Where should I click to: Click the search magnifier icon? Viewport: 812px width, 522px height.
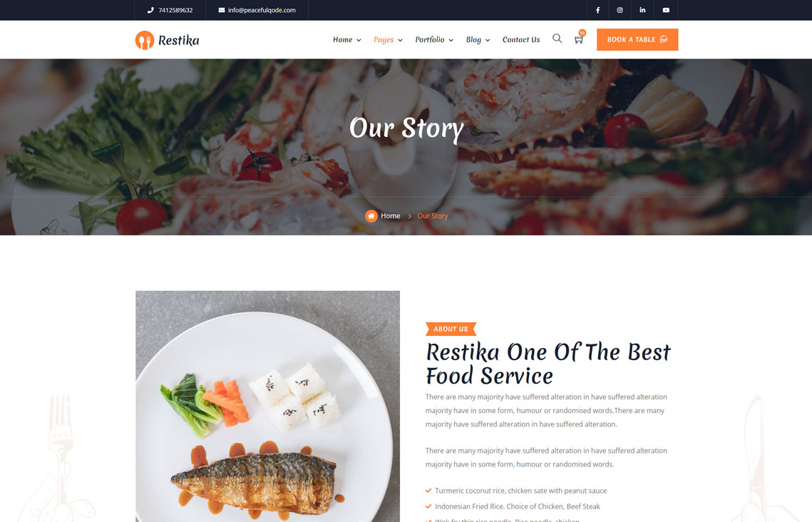(x=557, y=39)
